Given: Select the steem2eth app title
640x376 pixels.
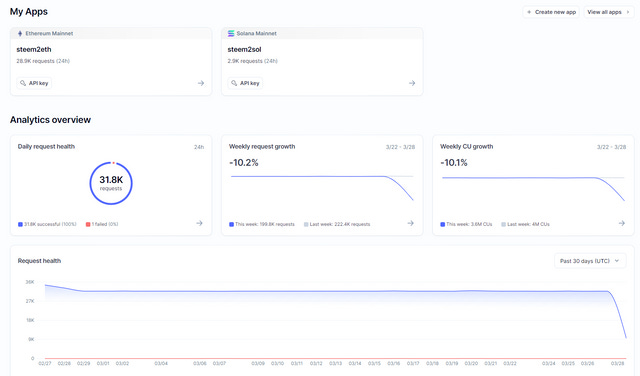Looking at the screenshot, I should [x=34, y=49].
